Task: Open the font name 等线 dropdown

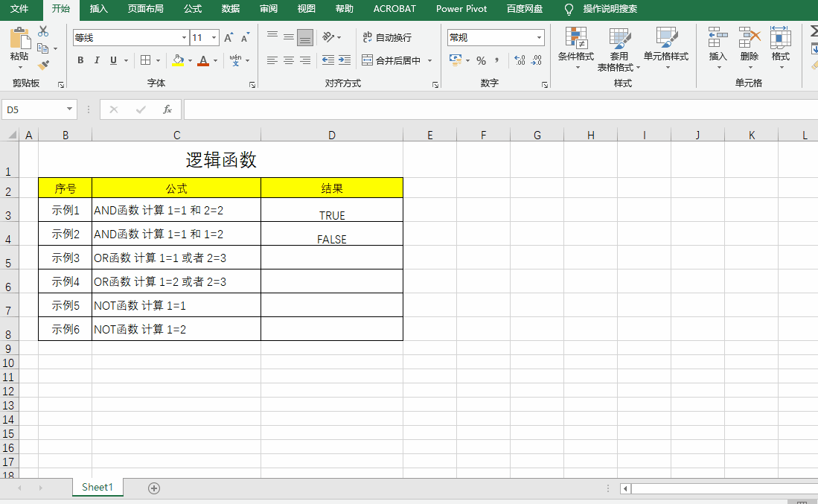Action: tap(184, 37)
